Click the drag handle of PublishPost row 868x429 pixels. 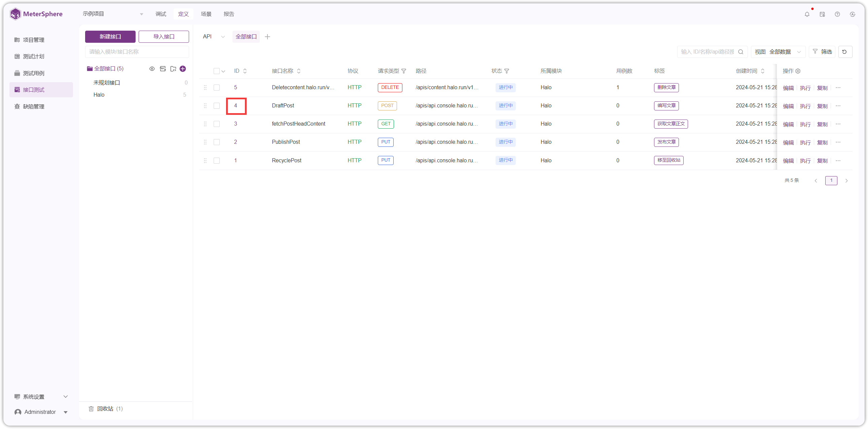coord(205,142)
